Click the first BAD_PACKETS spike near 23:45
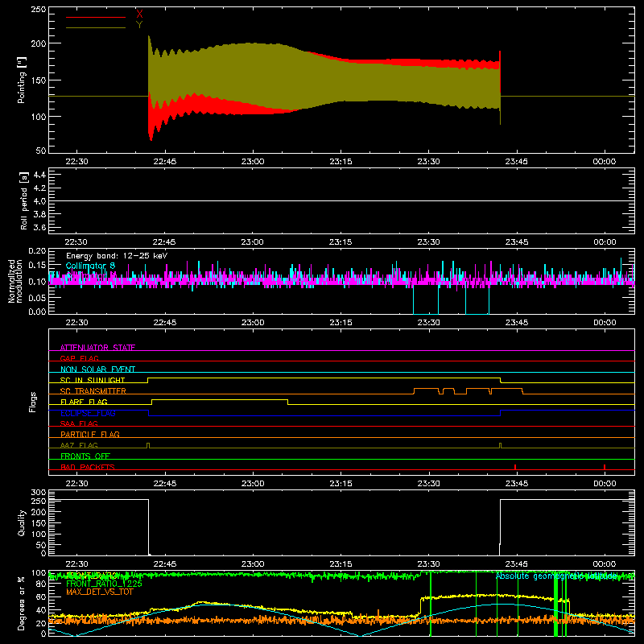 [x=515, y=467]
